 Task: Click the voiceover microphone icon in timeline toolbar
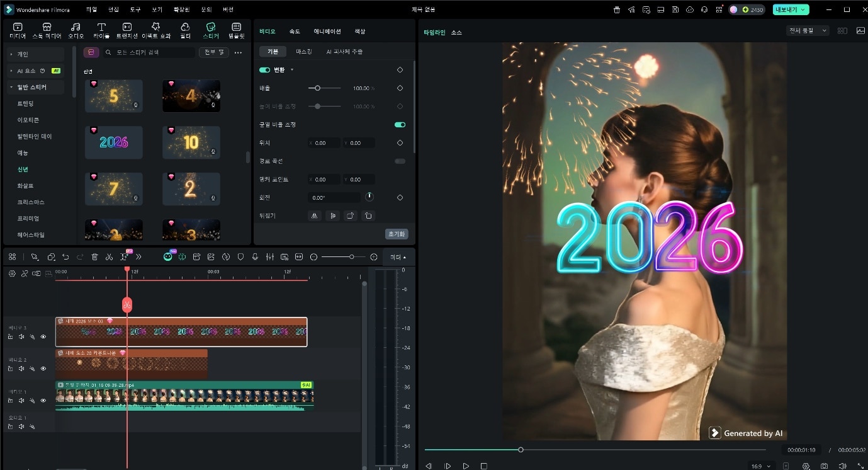pos(255,257)
